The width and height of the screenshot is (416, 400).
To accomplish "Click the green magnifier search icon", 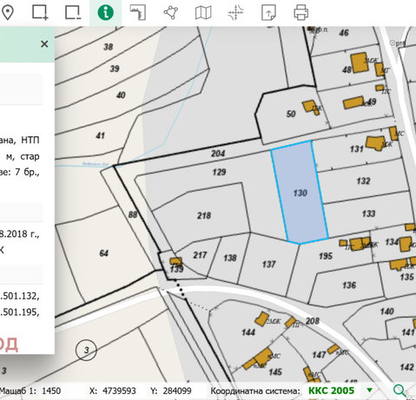I will [x=399, y=390].
